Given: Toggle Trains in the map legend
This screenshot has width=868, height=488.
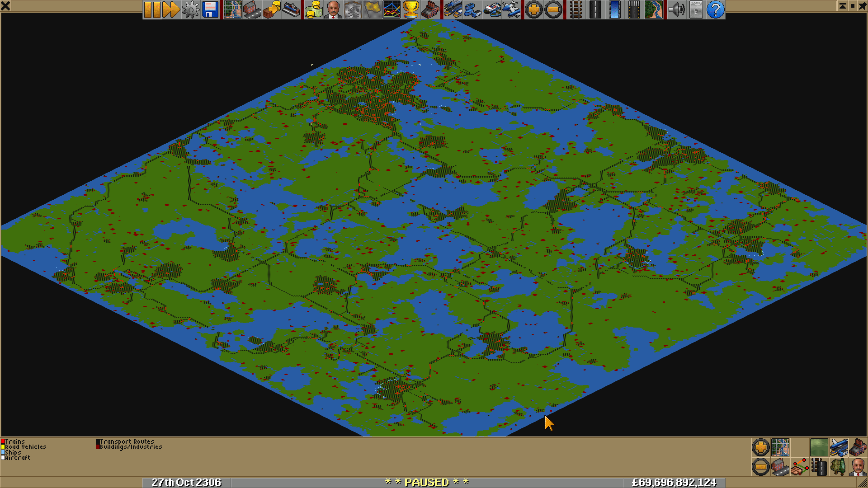Looking at the screenshot, I should 14,441.
